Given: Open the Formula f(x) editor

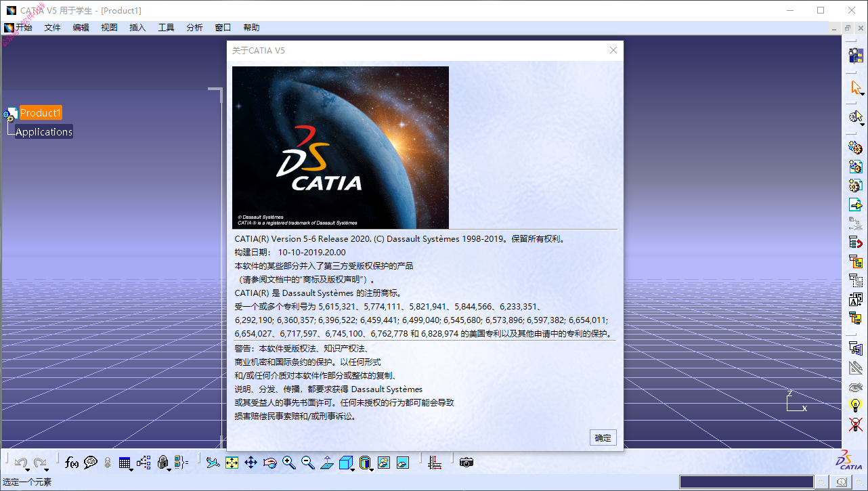Looking at the screenshot, I should (72, 463).
